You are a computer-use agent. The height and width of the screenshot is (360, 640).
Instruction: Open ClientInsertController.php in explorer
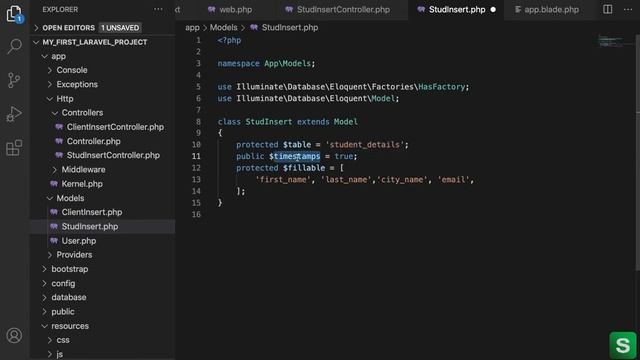click(x=115, y=127)
